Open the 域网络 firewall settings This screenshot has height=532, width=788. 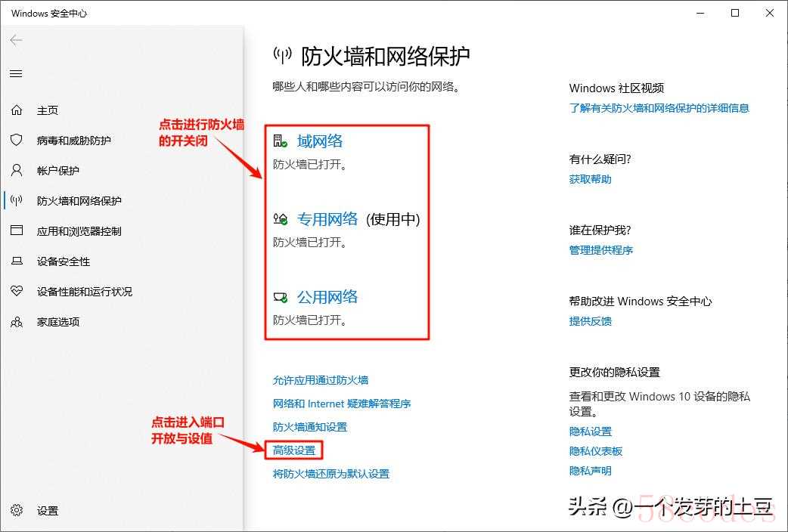(x=320, y=141)
